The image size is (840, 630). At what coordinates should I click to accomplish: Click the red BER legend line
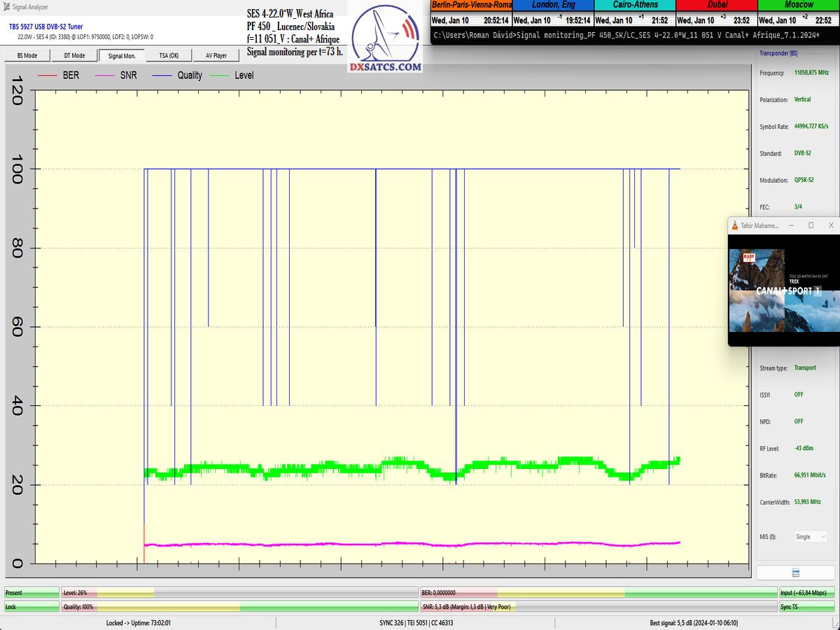(x=46, y=76)
